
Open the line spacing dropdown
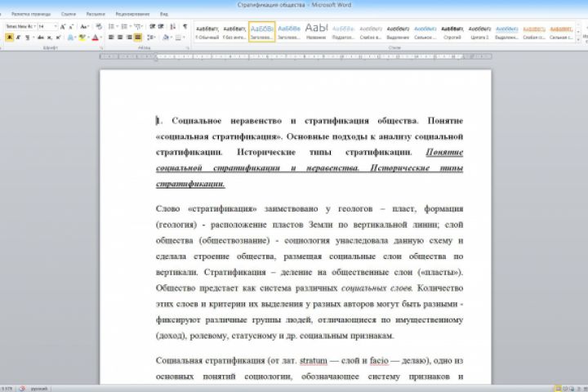152,38
